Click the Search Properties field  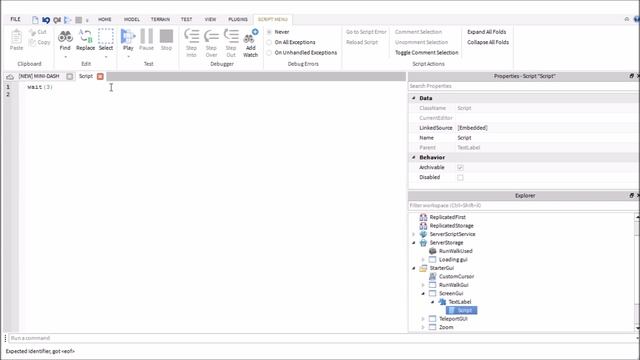[x=523, y=86]
